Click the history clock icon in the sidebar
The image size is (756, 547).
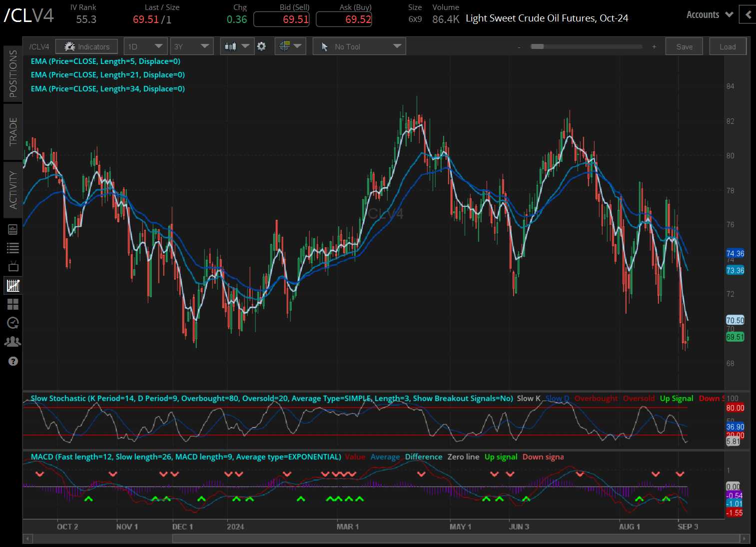coord(13,322)
